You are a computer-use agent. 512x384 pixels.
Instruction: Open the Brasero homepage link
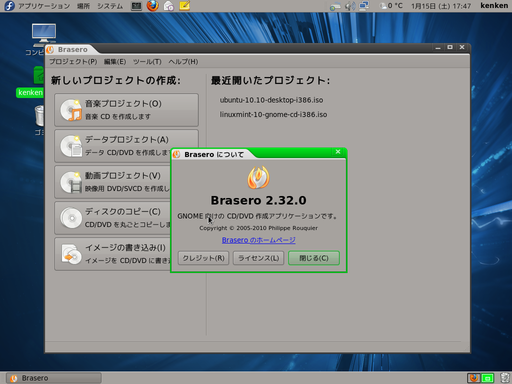point(259,240)
